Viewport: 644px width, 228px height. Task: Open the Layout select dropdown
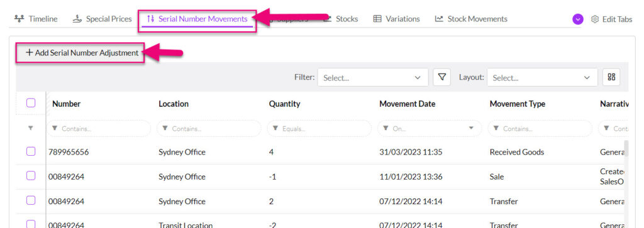pyautogui.click(x=542, y=77)
